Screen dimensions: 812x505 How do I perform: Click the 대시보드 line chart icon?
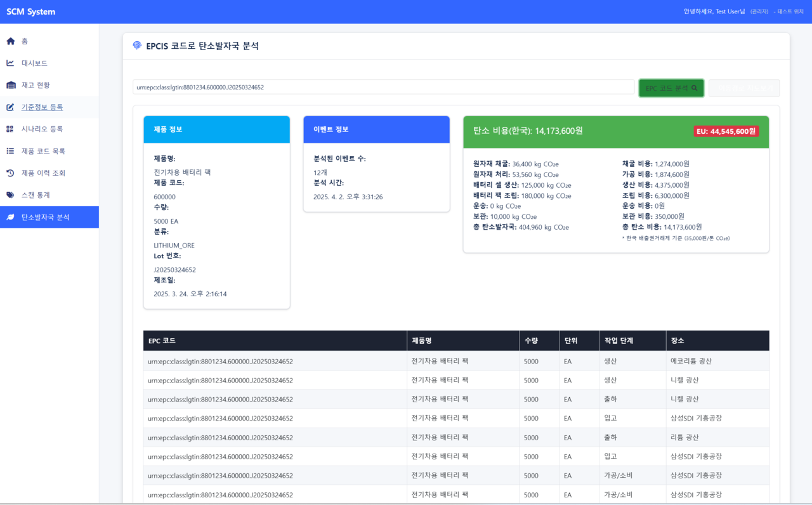point(10,63)
